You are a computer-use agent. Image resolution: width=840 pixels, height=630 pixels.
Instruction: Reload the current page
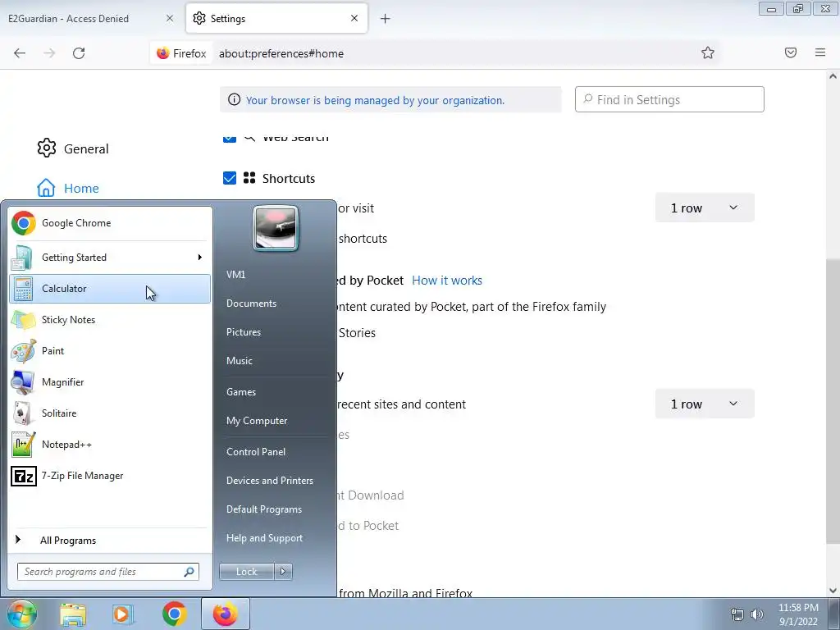(x=79, y=53)
